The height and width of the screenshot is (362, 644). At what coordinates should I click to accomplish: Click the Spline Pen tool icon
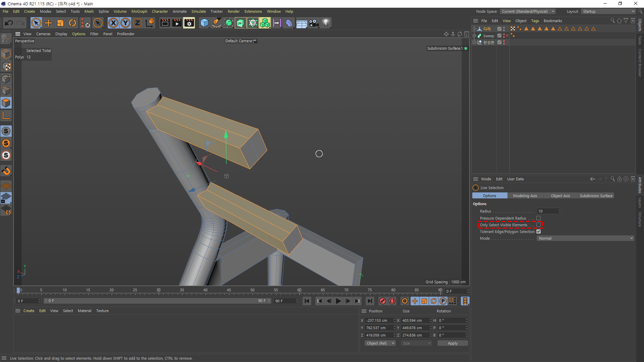click(x=217, y=23)
